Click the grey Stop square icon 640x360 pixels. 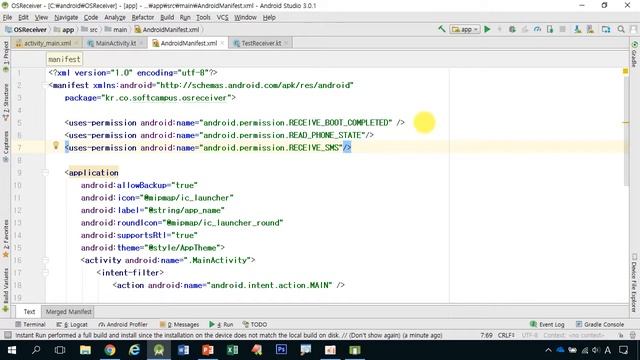(562, 29)
